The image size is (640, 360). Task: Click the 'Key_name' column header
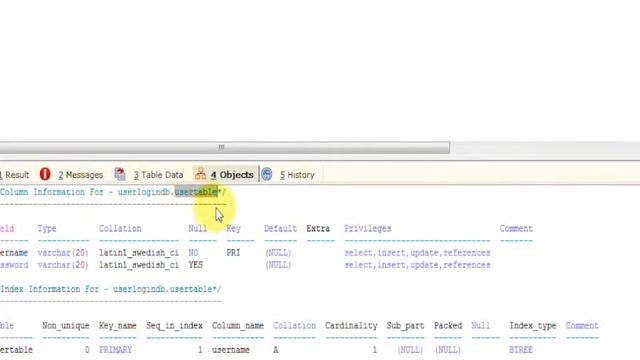tap(118, 326)
